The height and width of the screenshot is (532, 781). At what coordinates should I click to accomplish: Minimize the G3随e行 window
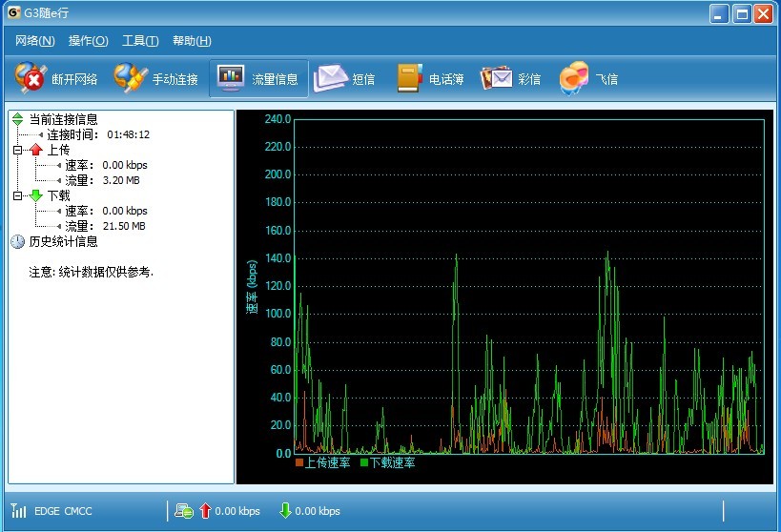tap(719, 14)
